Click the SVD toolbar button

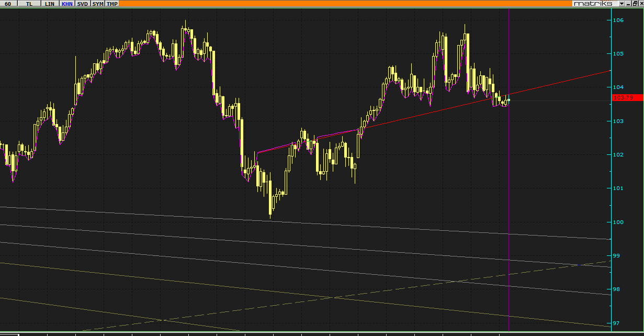tap(83, 4)
